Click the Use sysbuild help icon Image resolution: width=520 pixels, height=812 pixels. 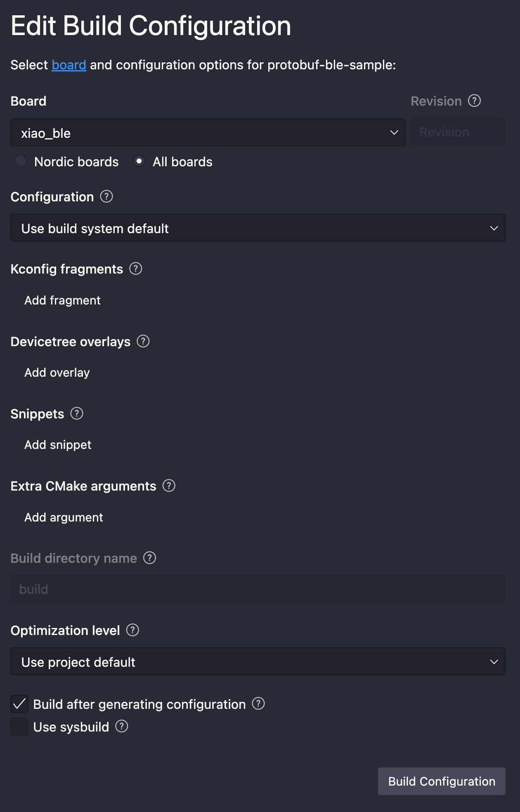121,727
